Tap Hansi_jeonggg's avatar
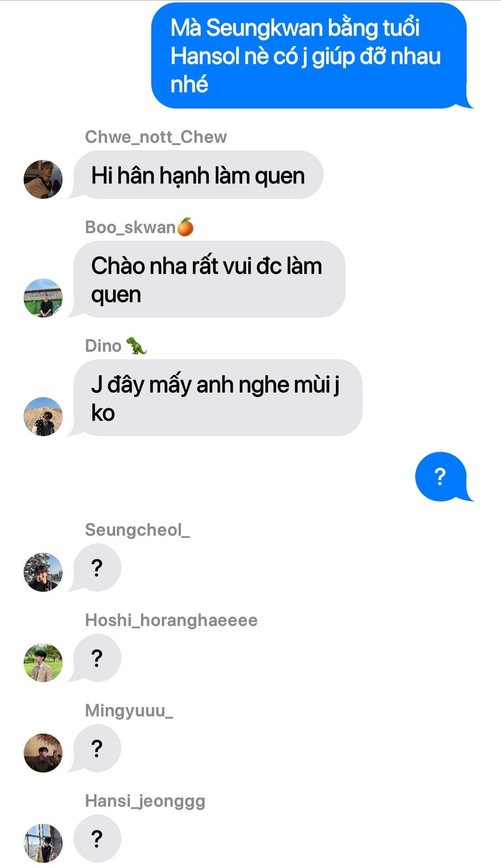The height and width of the screenshot is (868, 501). click(43, 843)
